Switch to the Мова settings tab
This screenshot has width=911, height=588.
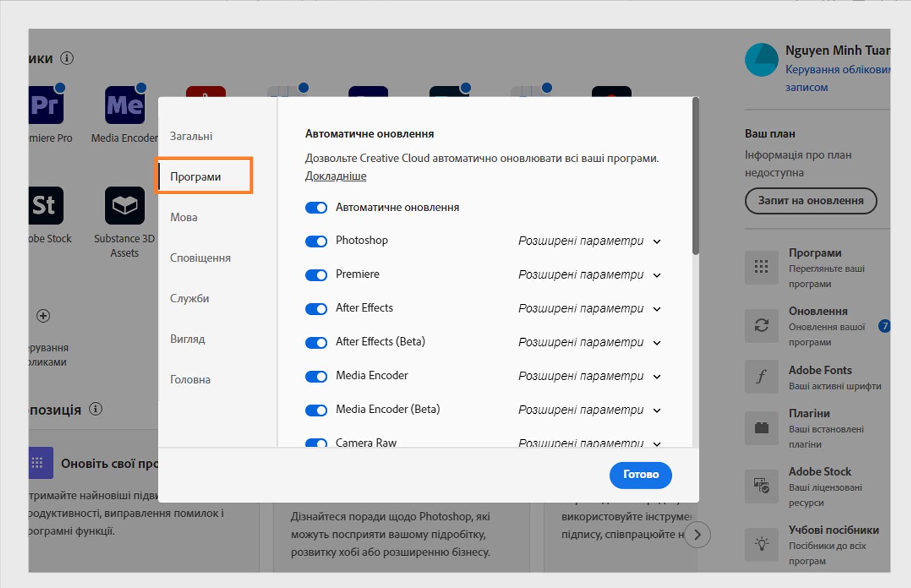tap(183, 217)
